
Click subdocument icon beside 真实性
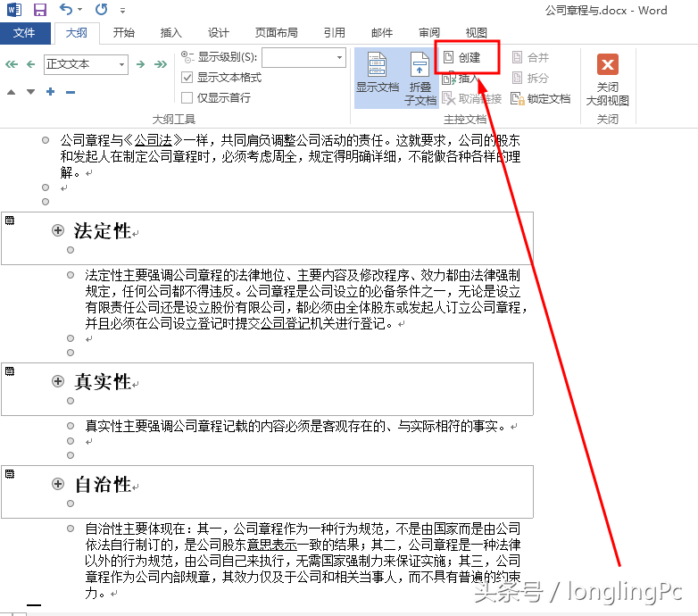coord(10,371)
